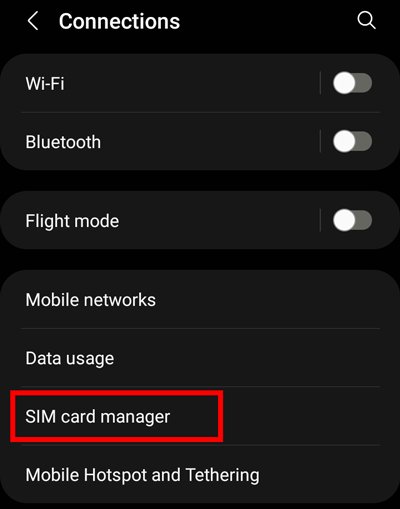
Task: Tap the red-highlighted SIM card manager row
Action: [117, 416]
